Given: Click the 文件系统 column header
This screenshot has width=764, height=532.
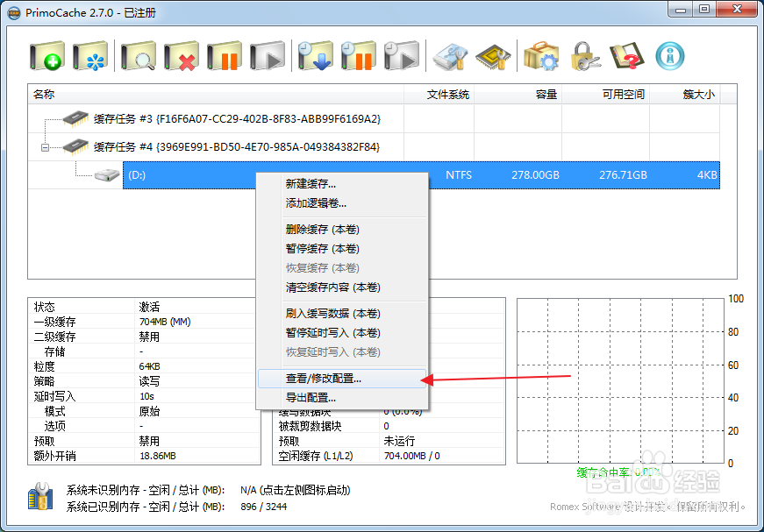Looking at the screenshot, I should pyautogui.click(x=439, y=95).
